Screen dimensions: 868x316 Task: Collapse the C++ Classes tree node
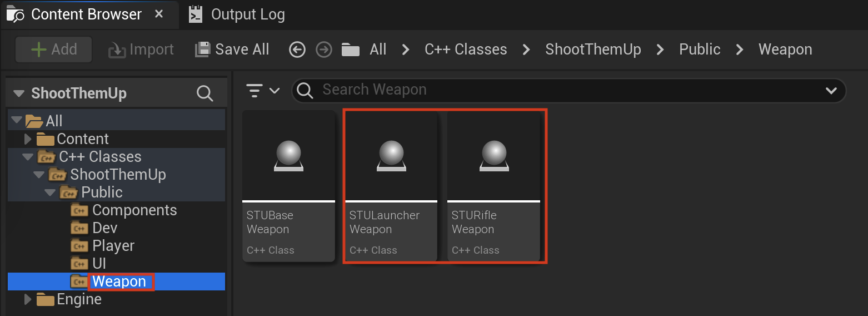28,157
